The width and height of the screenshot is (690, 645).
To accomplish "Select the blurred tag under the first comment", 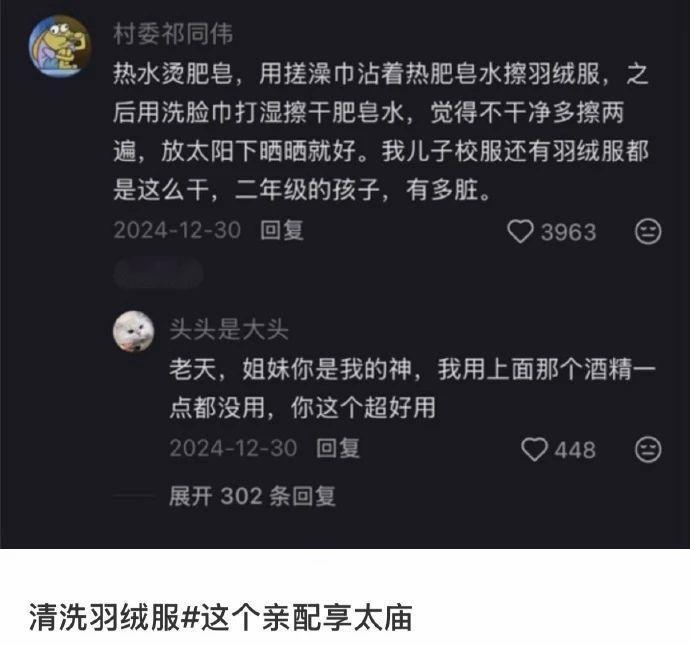I will (158, 275).
